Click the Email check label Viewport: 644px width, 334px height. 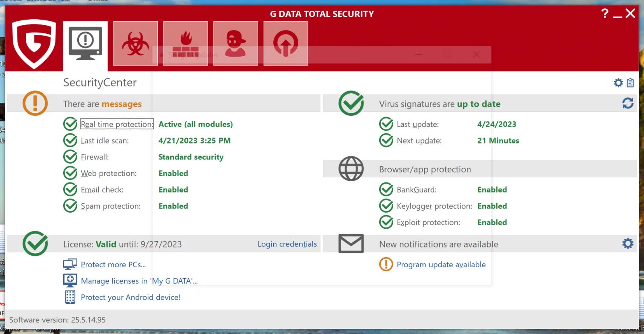(x=102, y=190)
